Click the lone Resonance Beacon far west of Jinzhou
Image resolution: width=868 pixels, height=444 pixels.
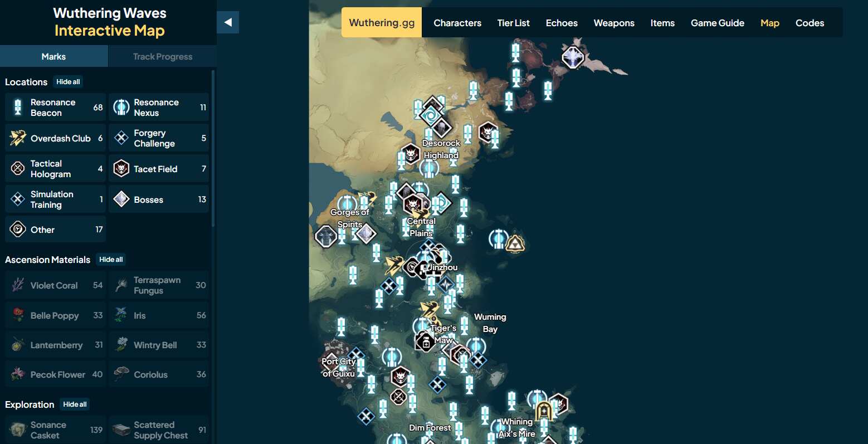point(353,275)
